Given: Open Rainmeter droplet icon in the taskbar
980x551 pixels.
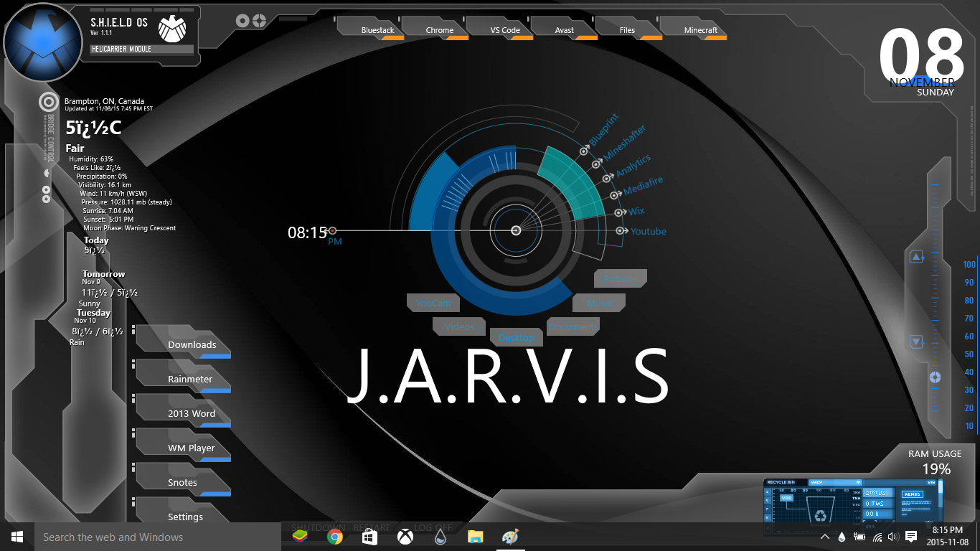Looking at the screenshot, I should point(440,537).
